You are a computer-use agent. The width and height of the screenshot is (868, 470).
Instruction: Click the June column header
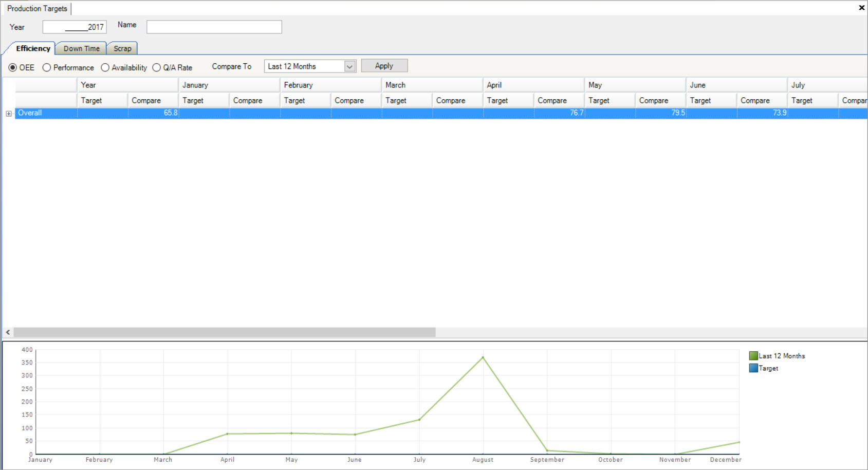tap(736, 85)
